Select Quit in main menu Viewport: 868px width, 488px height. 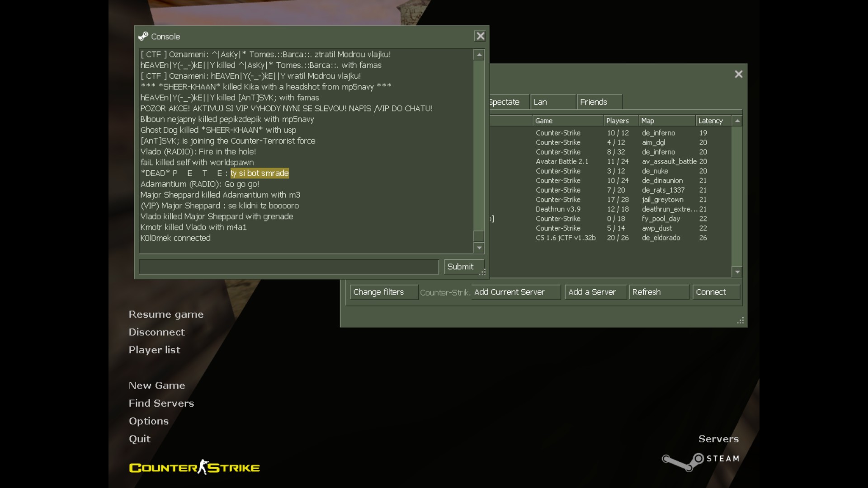[139, 439]
